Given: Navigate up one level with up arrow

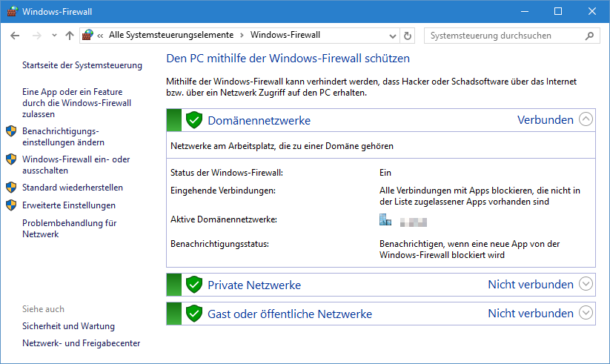Looking at the screenshot, I should (69, 36).
